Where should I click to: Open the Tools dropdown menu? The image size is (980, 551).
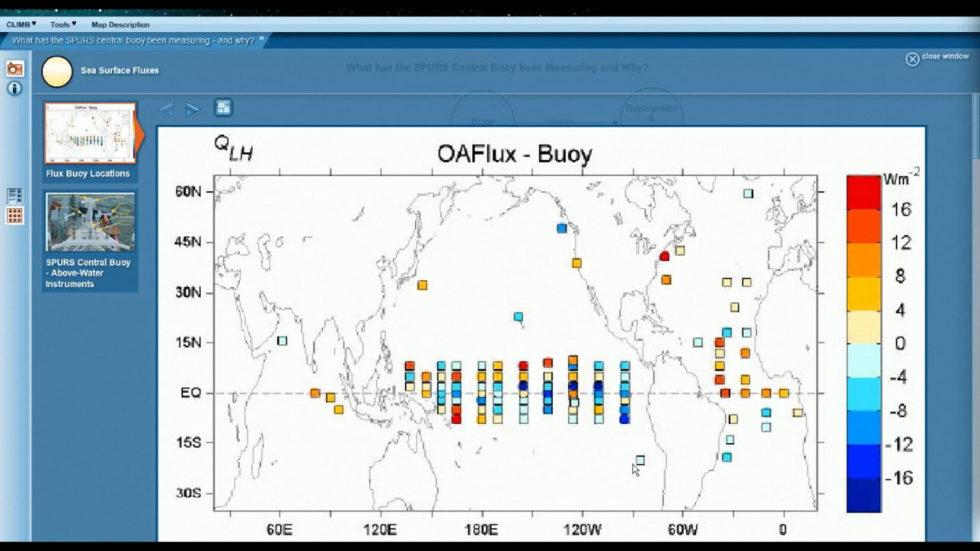point(63,24)
